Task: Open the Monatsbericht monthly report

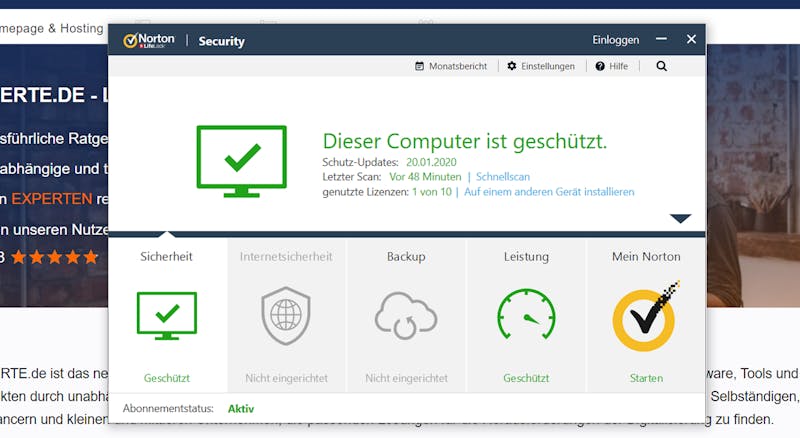Action: 451,66
